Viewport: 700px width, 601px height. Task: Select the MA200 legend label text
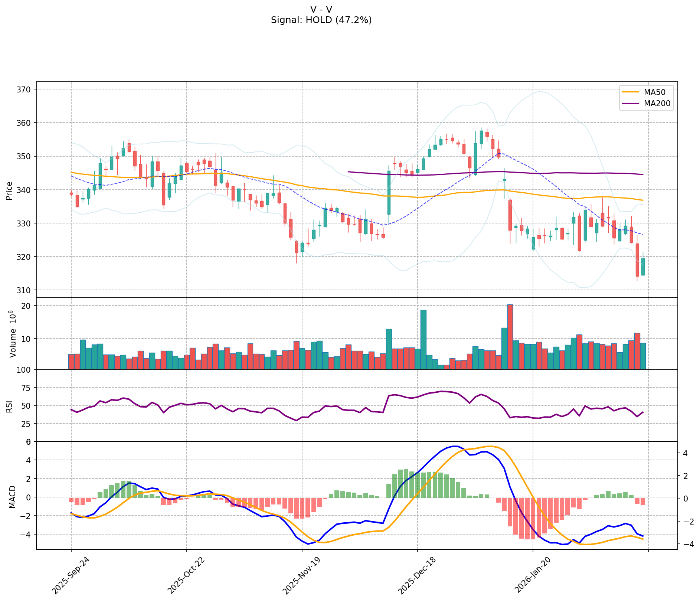click(x=657, y=104)
